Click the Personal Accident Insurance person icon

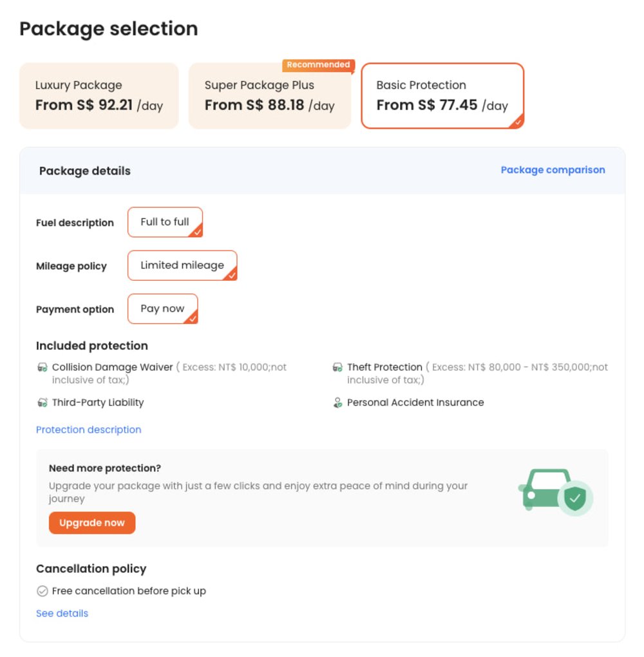(337, 403)
